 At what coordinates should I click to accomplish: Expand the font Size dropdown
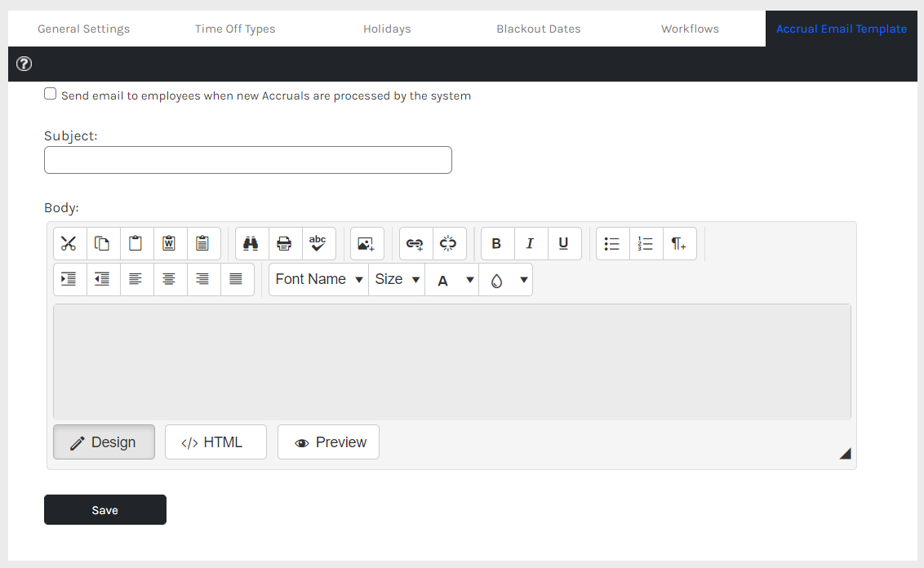click(x=397, y=279)
